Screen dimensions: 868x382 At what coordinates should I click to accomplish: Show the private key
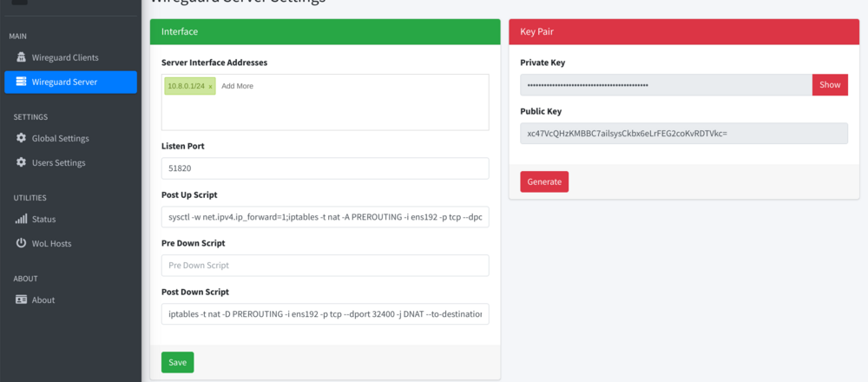point(830,85)
